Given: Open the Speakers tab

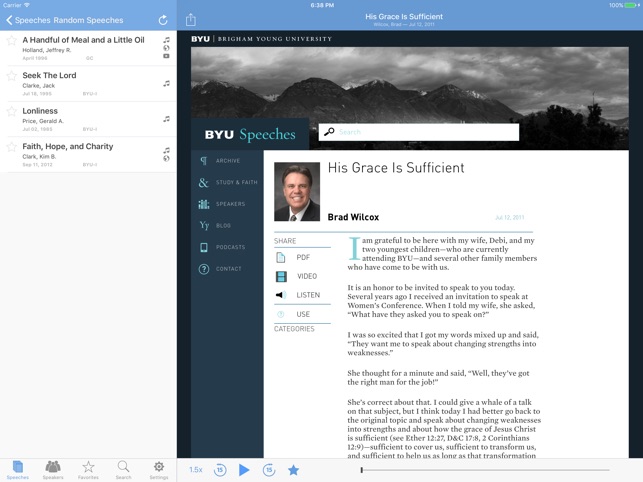Looking at the screenshot, I should coord(53,469).
